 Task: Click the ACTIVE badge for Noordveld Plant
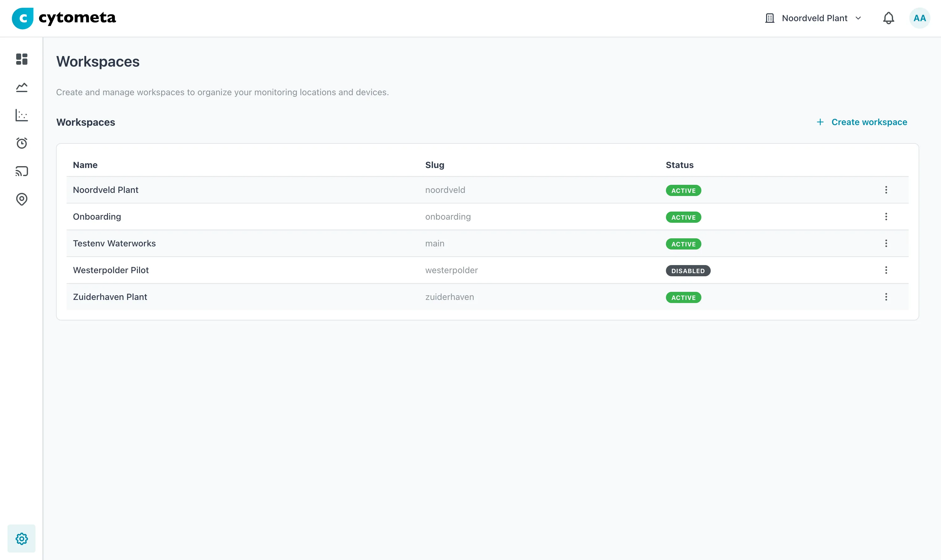(683, 191)
